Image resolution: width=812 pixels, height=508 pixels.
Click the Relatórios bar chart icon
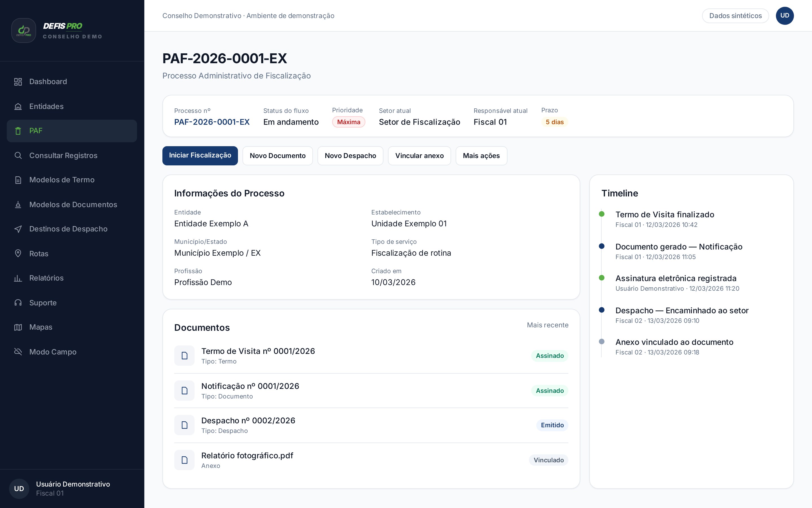pos(18,278)
